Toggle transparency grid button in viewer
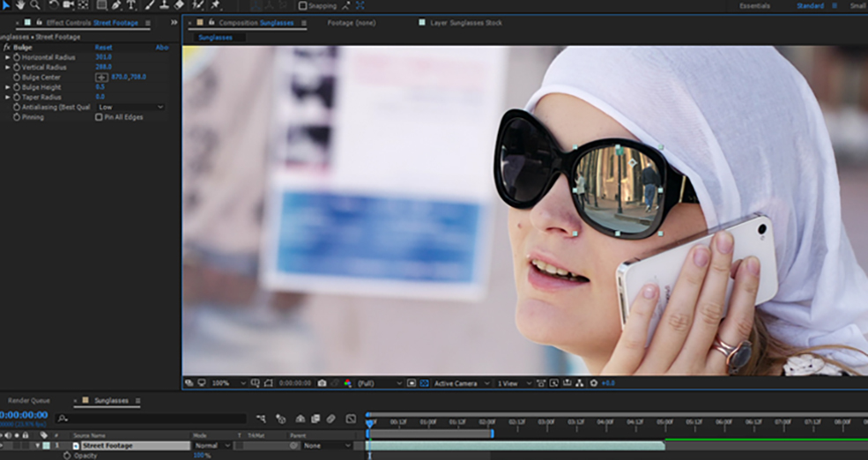Viewport: 868px width, 460px height. 424,383
